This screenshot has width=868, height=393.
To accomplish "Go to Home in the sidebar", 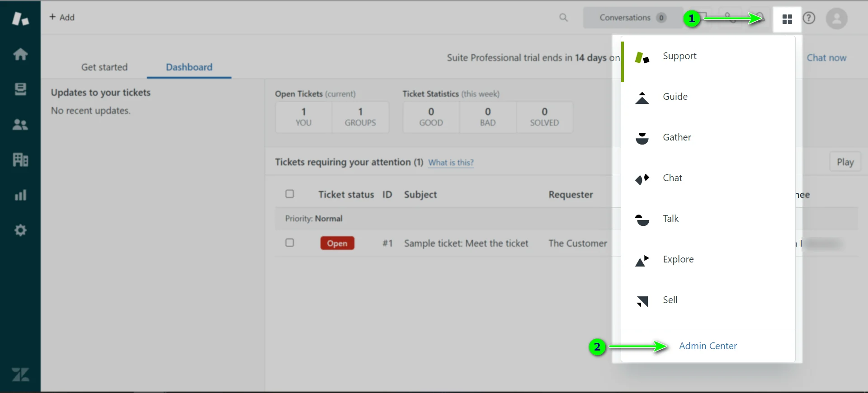I will point(20,54).
